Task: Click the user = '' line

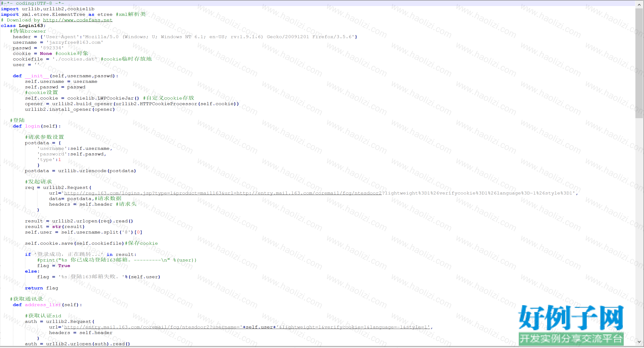Action: coord(26,64)
